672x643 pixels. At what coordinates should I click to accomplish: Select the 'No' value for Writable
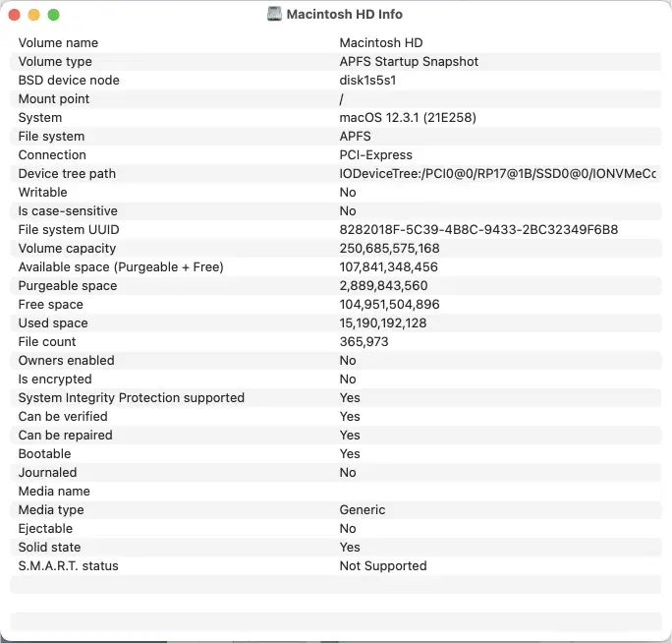(348, 192)
